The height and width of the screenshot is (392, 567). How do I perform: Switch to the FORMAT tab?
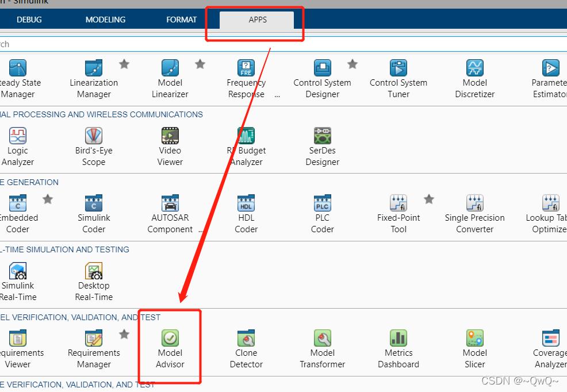point(182,20)
